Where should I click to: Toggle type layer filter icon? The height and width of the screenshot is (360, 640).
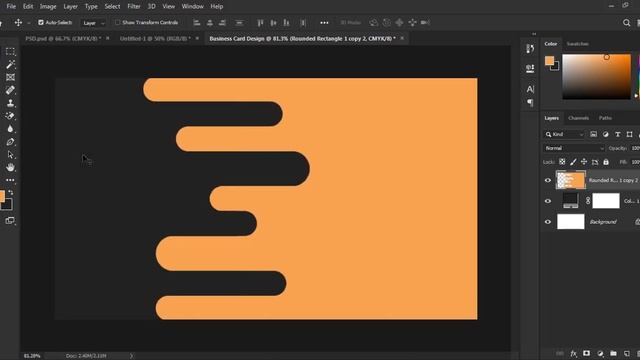pyautogui.click(x=618, y=134)
